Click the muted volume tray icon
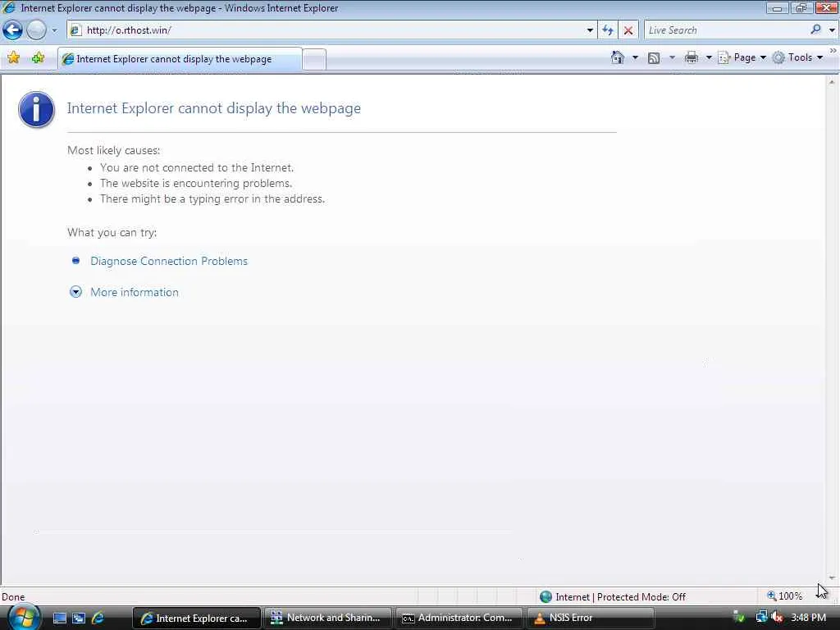The image size is (840, 630). [x=778, y=617]
